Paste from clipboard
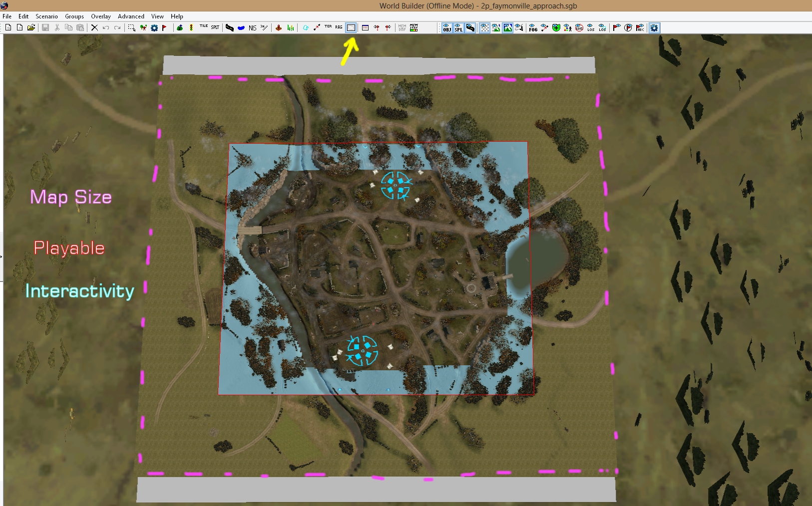The image size is (812, 506). 80,27
